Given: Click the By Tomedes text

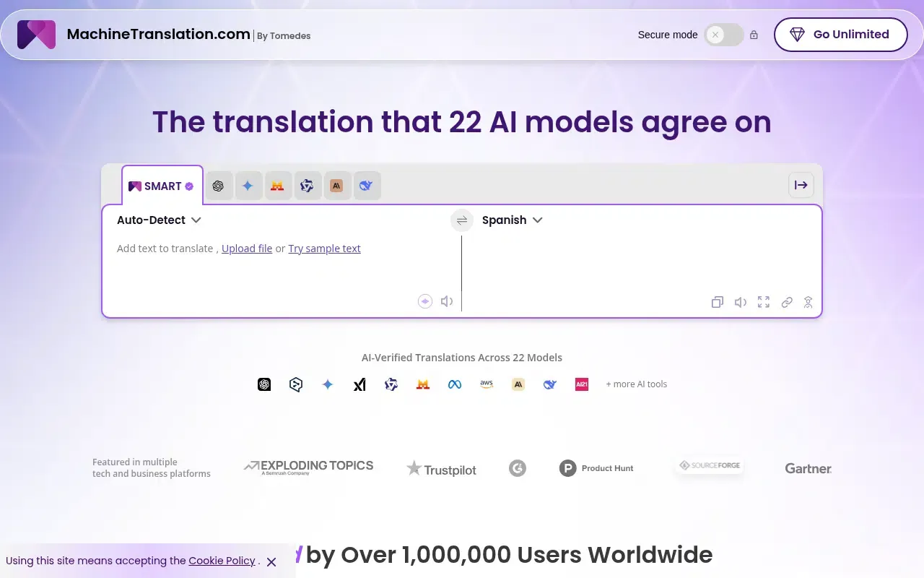Looking at the screenshot, I should click(284, 35).
